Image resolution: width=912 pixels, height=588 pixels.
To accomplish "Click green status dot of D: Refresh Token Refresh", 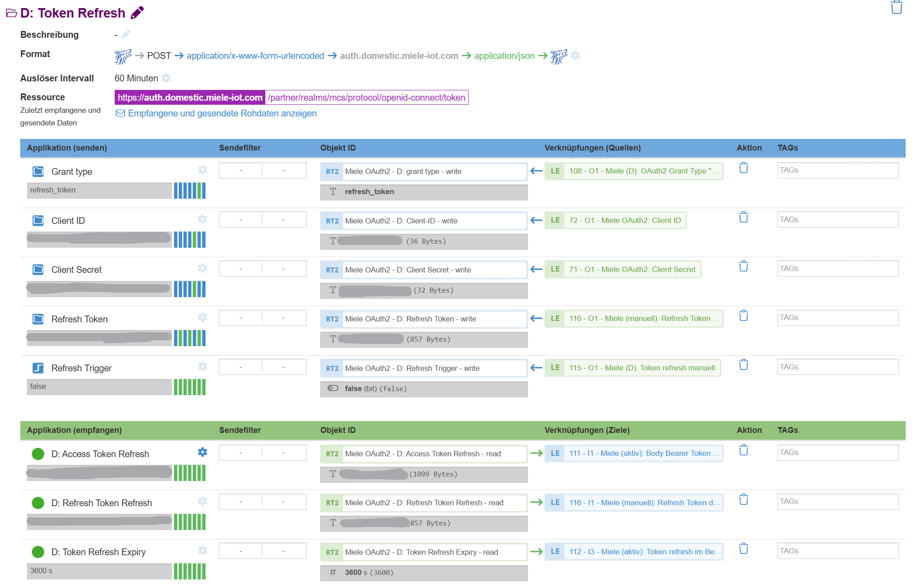I will point(38,503).
